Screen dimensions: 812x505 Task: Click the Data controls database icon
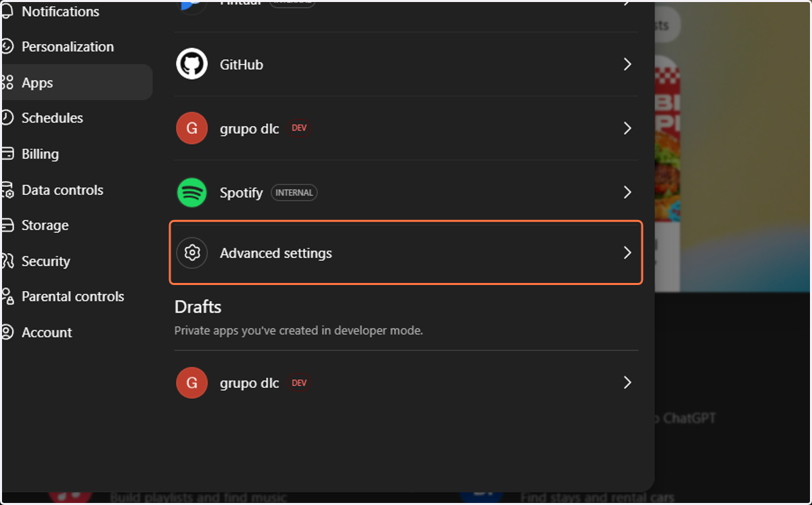tap(7, 190)
